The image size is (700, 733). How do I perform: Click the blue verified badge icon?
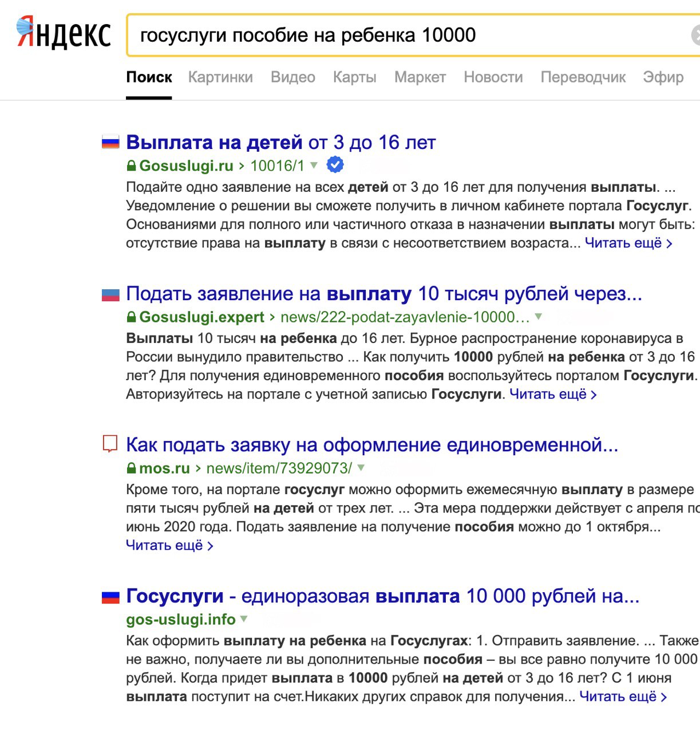click(x=335, y=165)
